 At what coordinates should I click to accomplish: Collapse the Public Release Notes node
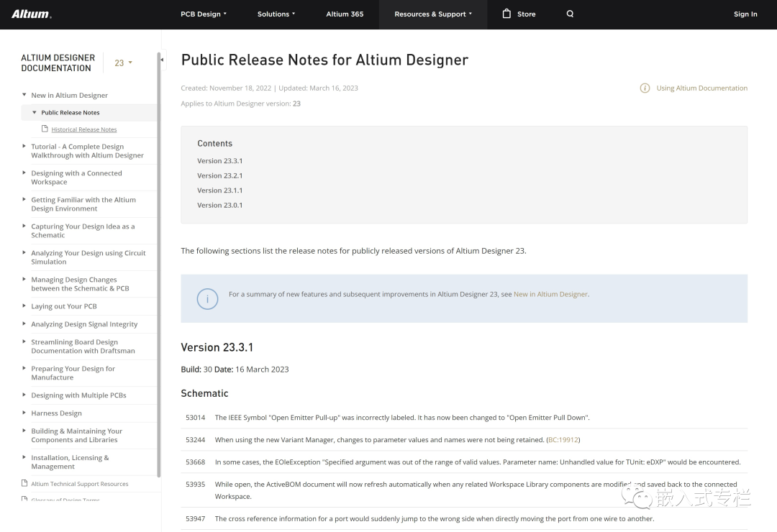point(35,112)
